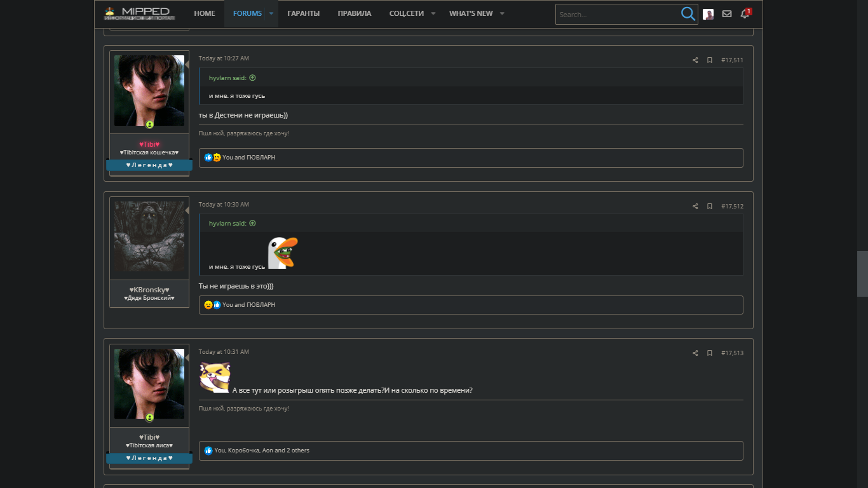
Task: Open the alerts bell icon
Action: coord(745,14)
